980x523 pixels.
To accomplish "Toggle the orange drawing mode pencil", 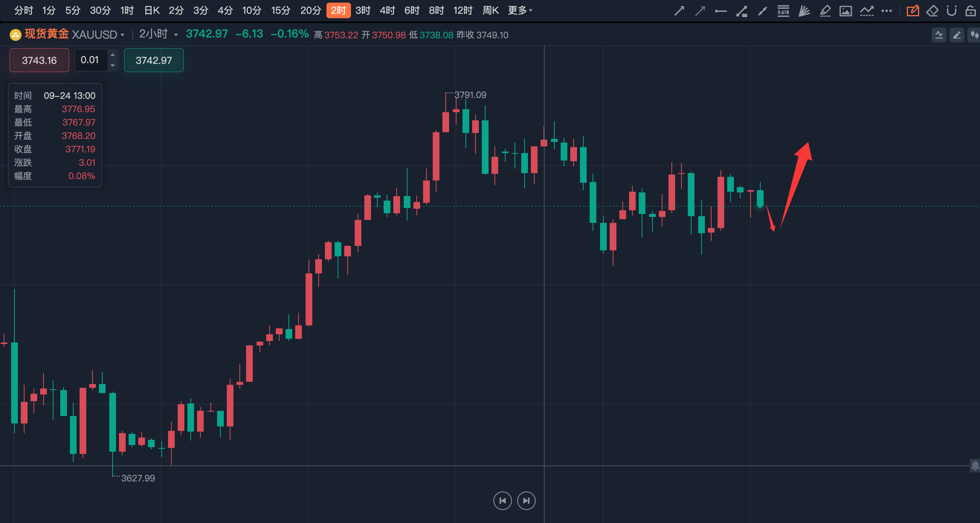I will 913,11.
